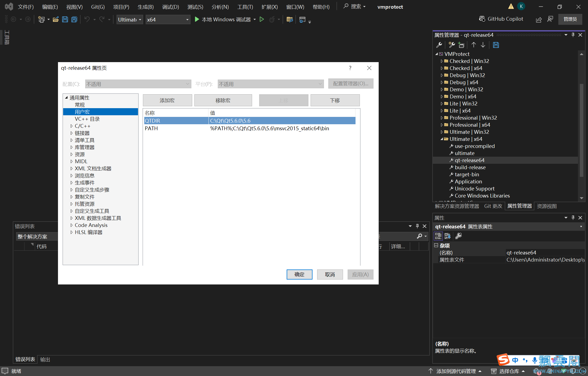Viewport: 588px width, 376px height.
Task: Move property sheet down arrow in Property Manager
Action: 483,45
